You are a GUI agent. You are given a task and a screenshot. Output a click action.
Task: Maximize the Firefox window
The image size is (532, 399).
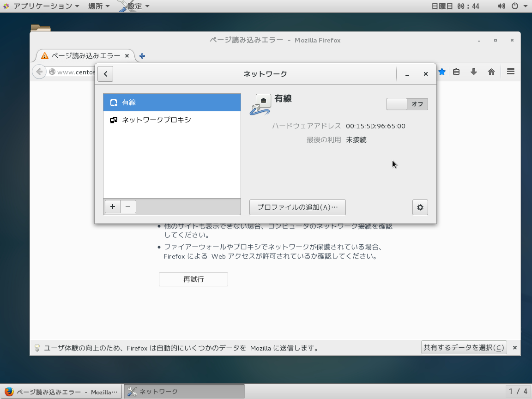[x=496, y=40]
